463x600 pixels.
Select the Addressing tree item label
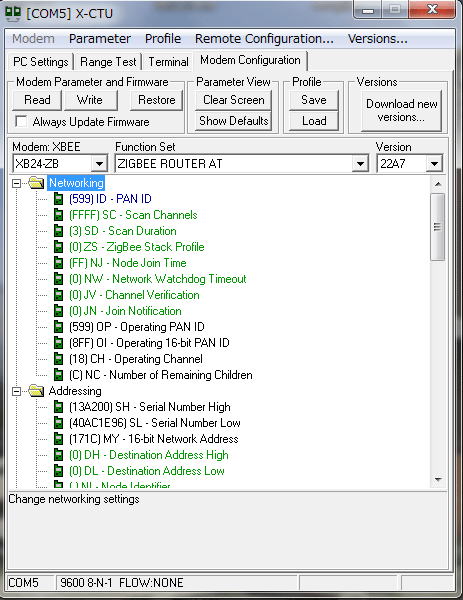(x=75, y=391)
